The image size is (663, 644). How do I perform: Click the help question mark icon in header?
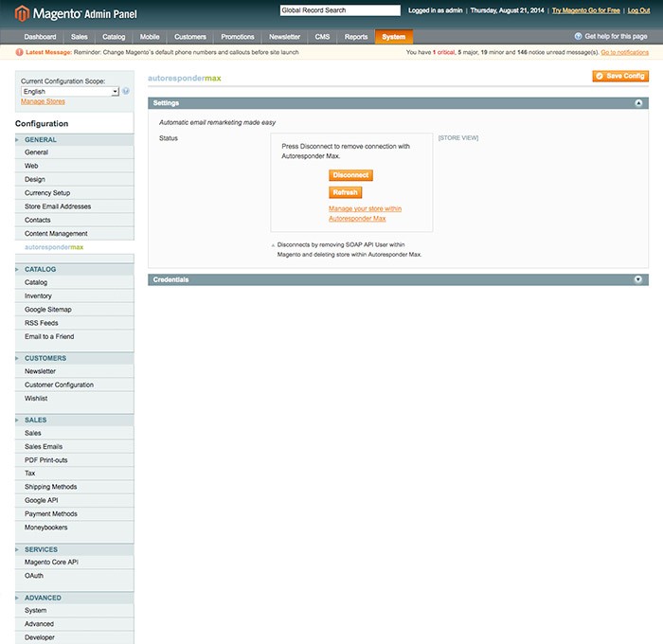(578, 36)
